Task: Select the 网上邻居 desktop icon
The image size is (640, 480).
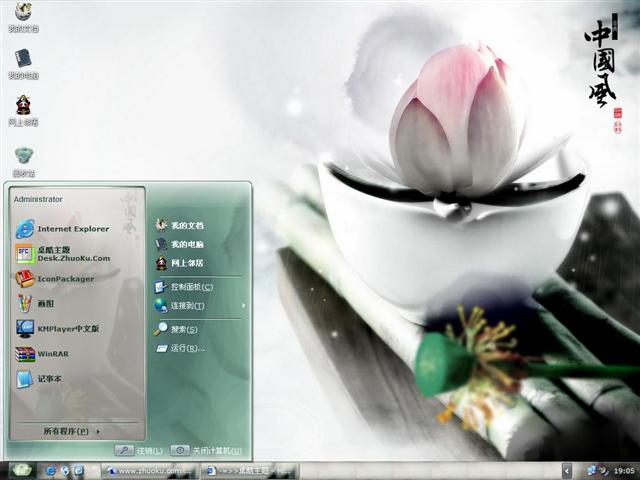Action: [23, 109]
